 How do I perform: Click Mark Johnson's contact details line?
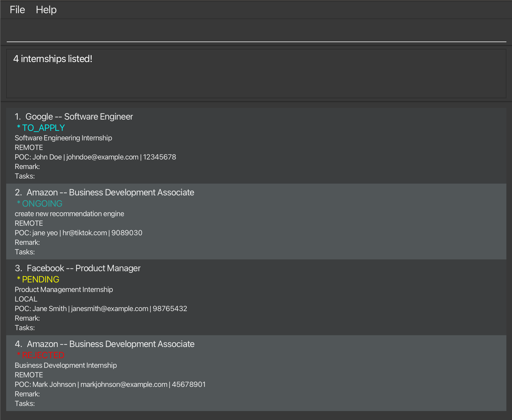[x=110, y=384]
